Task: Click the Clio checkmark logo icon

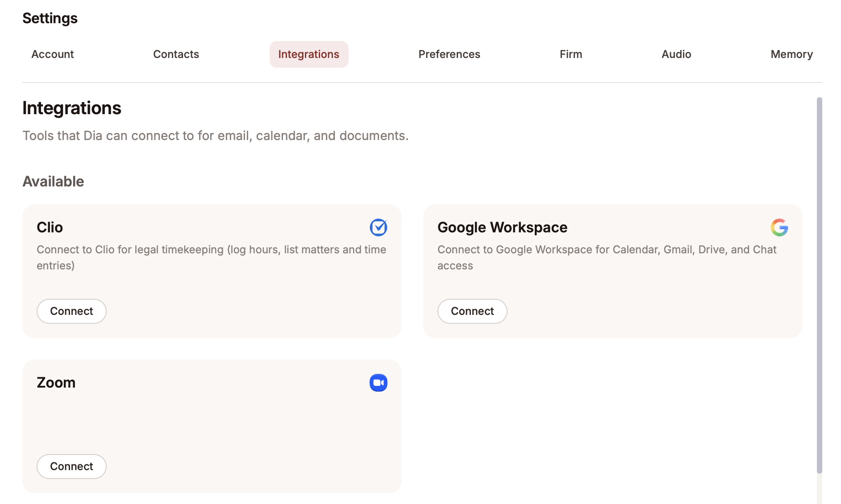Action: (379, 227)
